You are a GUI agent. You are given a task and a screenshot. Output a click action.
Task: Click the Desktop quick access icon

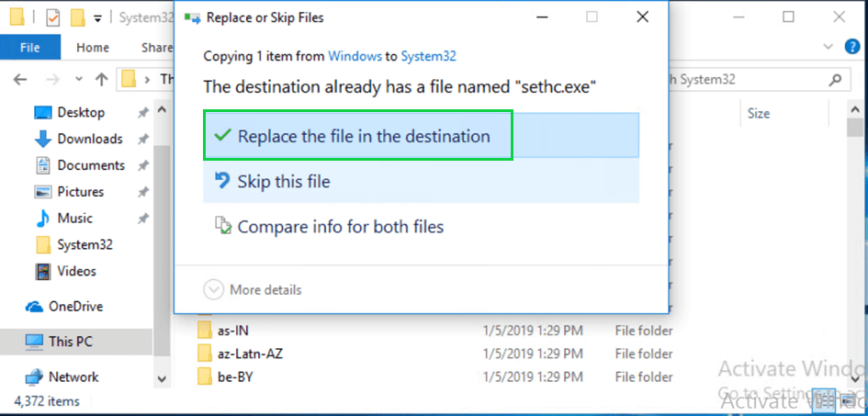click(43, 113)
